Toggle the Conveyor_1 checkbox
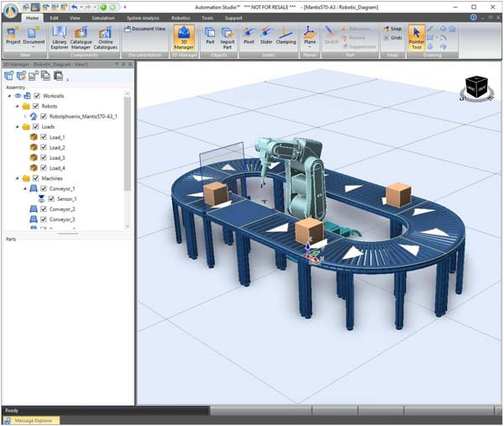The image size is (504, 426). pos(44,189)
